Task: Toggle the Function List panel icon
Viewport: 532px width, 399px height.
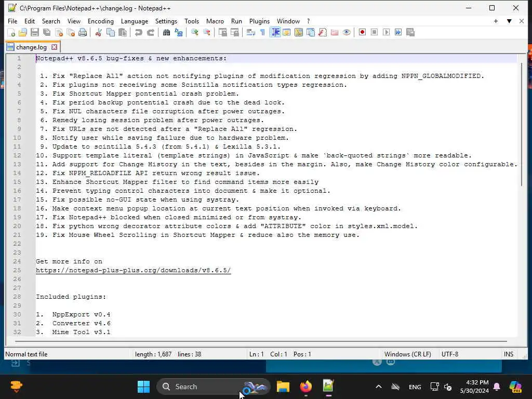Action: point(323,33)
